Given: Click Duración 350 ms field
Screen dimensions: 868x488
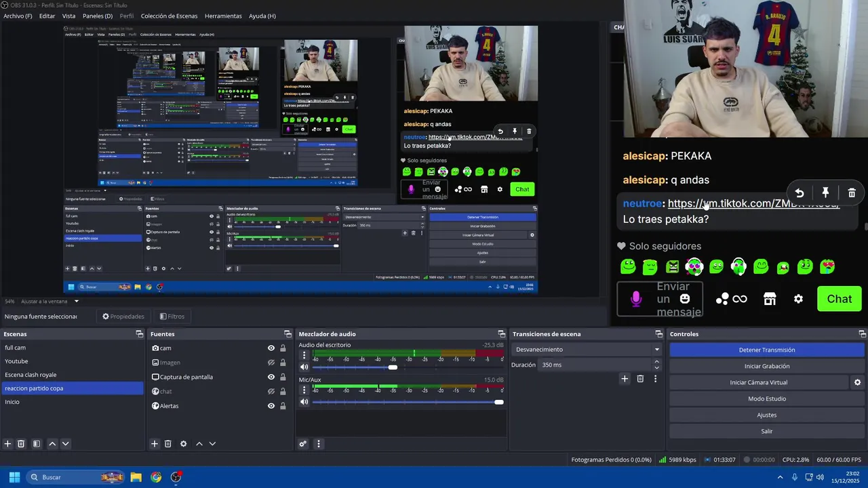Looking at the screenshot, I should (x=595, y=365).
